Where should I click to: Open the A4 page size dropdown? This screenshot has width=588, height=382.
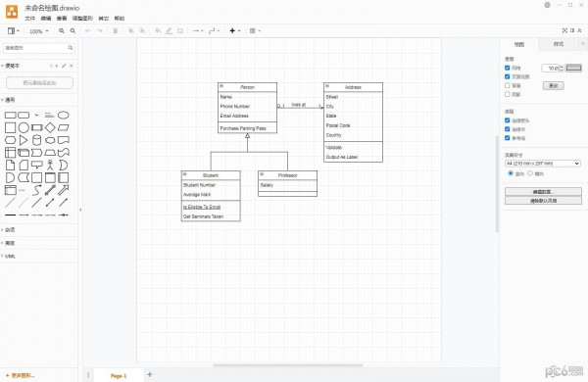(543, 164)
